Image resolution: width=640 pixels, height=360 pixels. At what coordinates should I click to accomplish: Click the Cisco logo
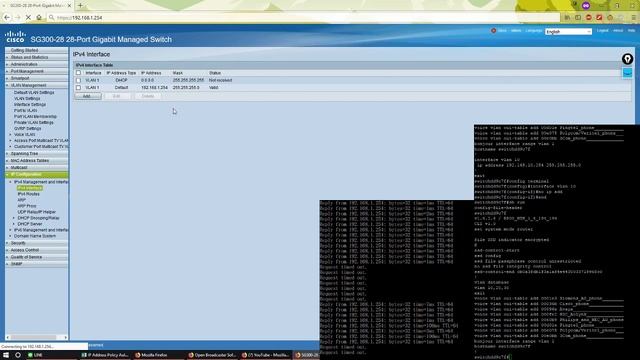point(16,37)
